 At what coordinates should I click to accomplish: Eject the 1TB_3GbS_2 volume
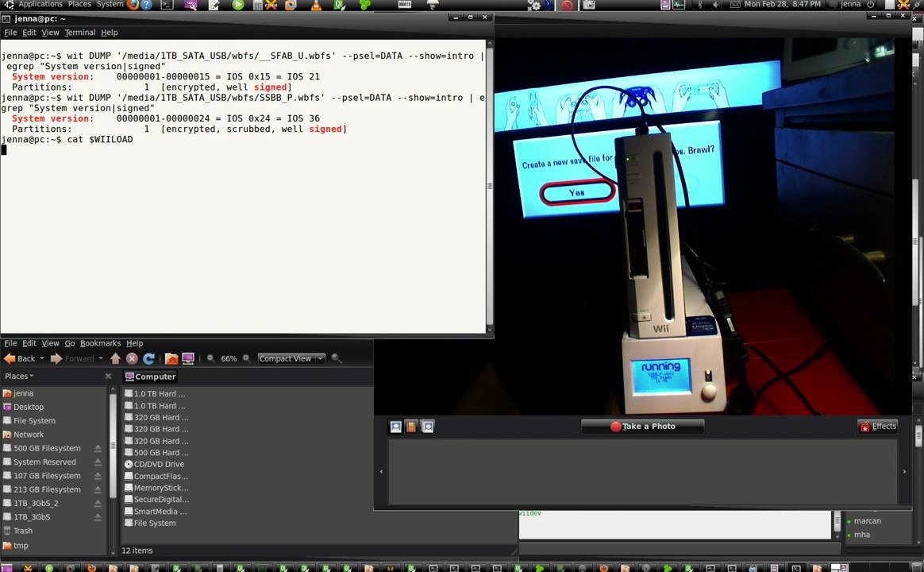coord(98,503)
